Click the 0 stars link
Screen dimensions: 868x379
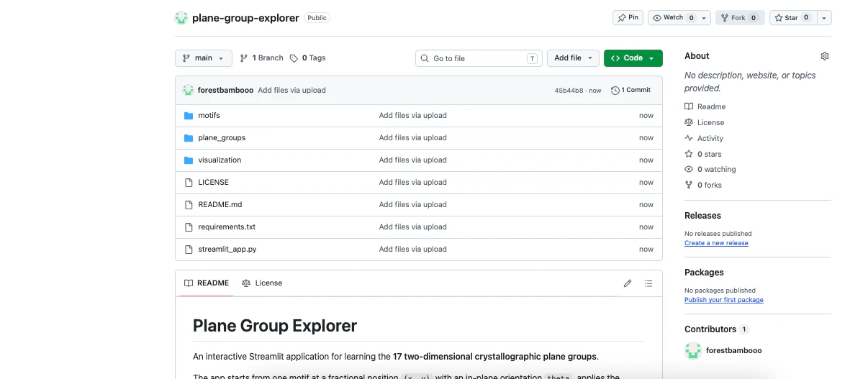point(709,154)
